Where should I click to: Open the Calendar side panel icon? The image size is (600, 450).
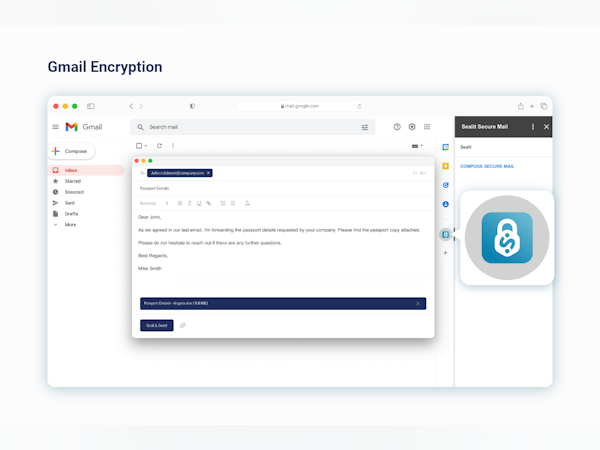pos(445,147)
